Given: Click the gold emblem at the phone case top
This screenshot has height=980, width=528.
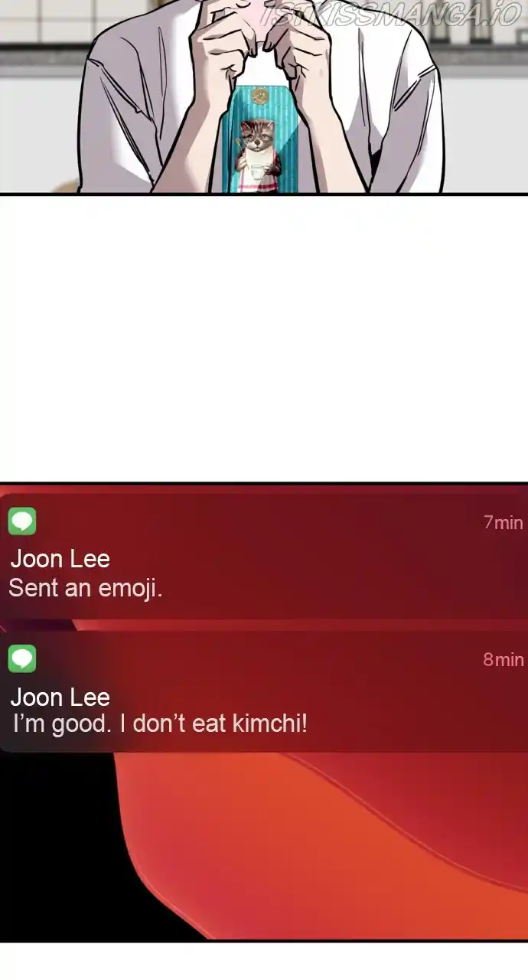Looking at the screenshot, I should [x=260, y=96].
